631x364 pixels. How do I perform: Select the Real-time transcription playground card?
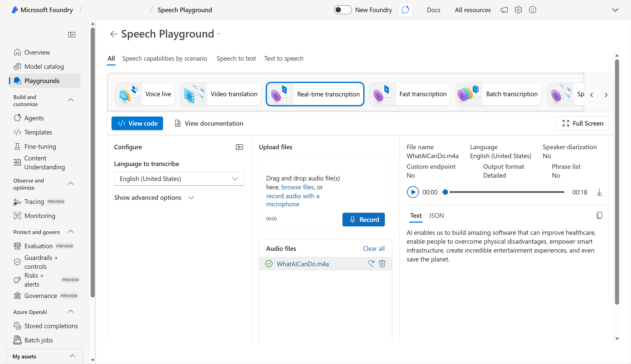[315, 94]
